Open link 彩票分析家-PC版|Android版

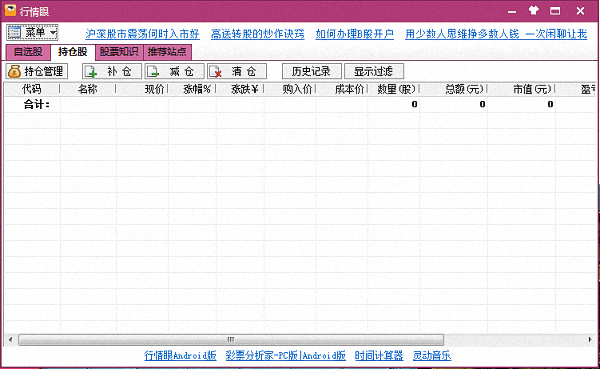point(285,356)
